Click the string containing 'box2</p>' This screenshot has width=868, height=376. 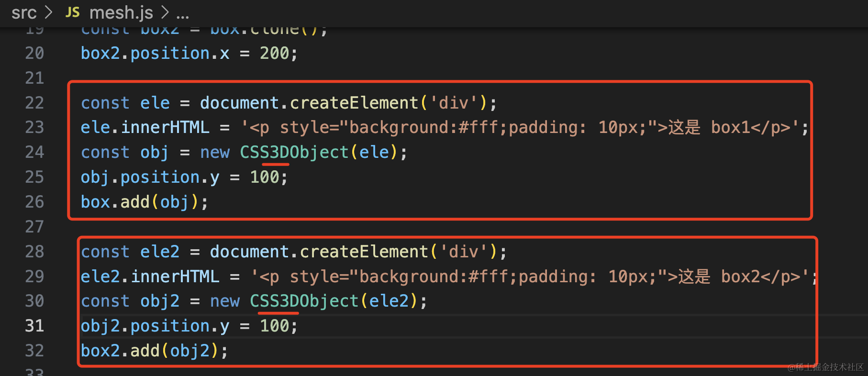click(530, 276)
